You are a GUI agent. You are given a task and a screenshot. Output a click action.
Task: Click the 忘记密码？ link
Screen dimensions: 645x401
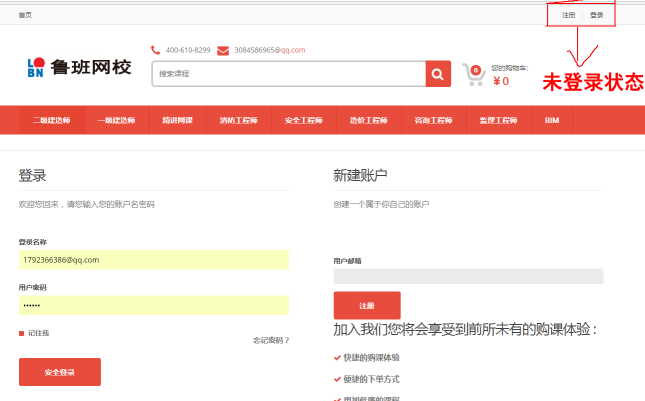(x=271, y=340)
